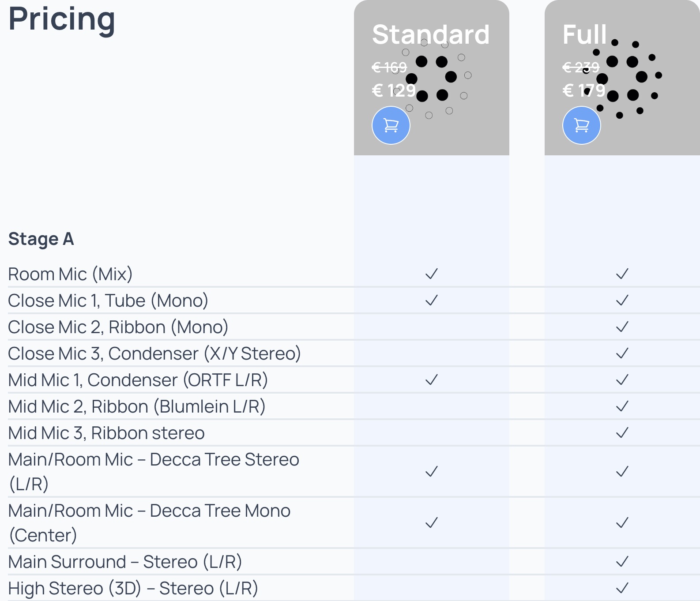This screenshot has width=700, height=601.
Task: Select the Standard plan title
Action: tap(431, 34)
